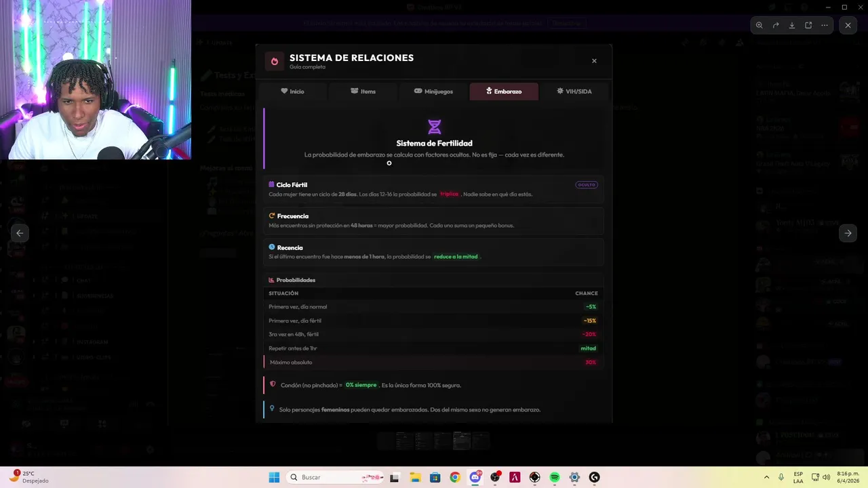Click the microphone tray icon
The width and height of the screenshot is (868, 488).
pyautogui.click(x=782, y=477)
